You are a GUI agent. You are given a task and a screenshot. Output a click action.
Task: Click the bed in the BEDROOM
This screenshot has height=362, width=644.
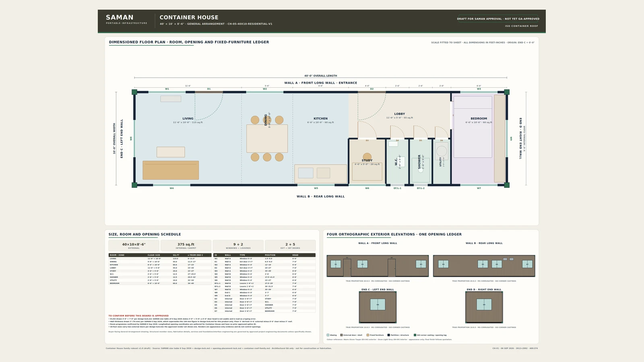coord(473,127)
